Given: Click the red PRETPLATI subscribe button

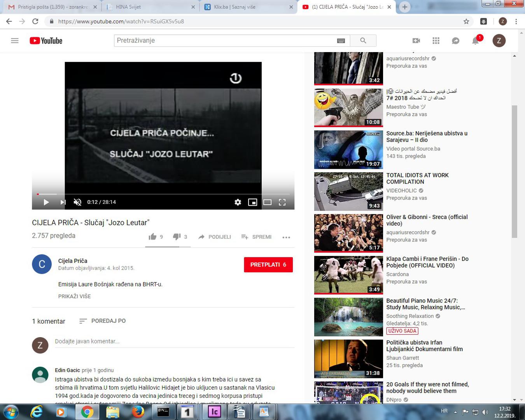Looking at the screenshot, I should (268, 265).
